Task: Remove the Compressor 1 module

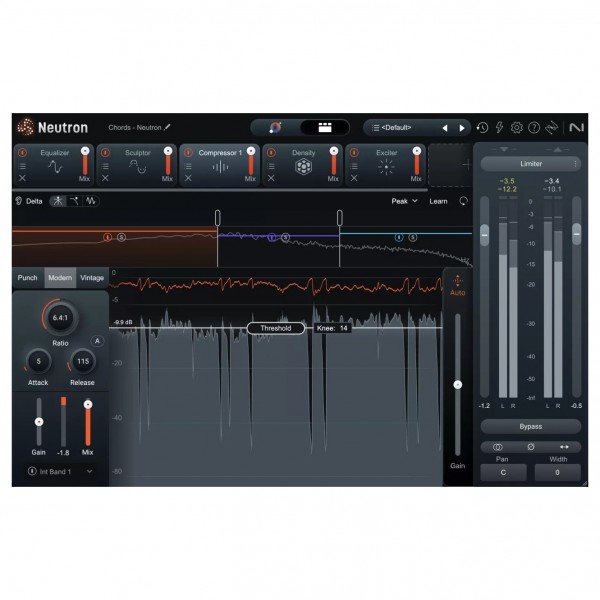Action: tap(188, 178)
